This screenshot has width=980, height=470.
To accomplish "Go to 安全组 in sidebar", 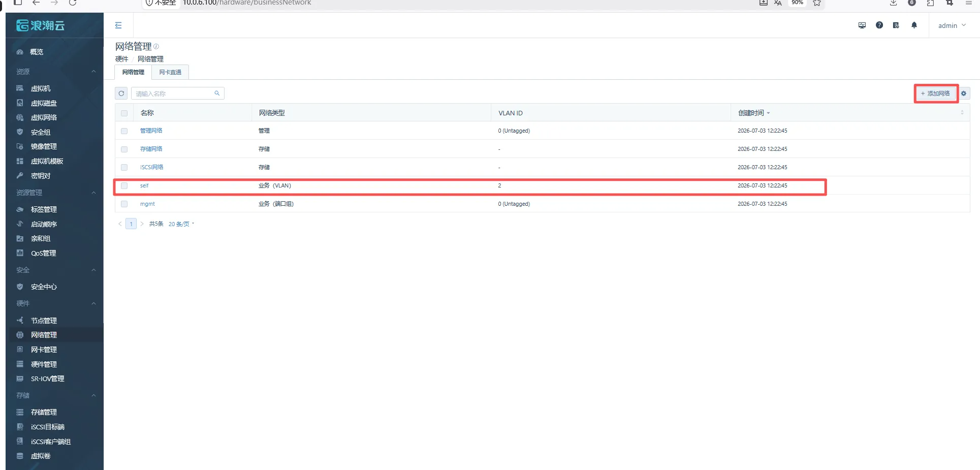I will coord(41,132).
